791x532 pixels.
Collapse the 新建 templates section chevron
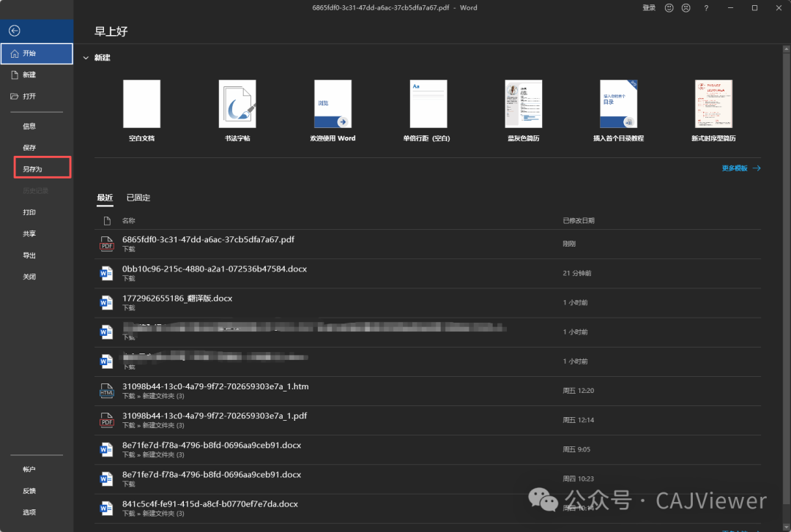coord(86,58)
